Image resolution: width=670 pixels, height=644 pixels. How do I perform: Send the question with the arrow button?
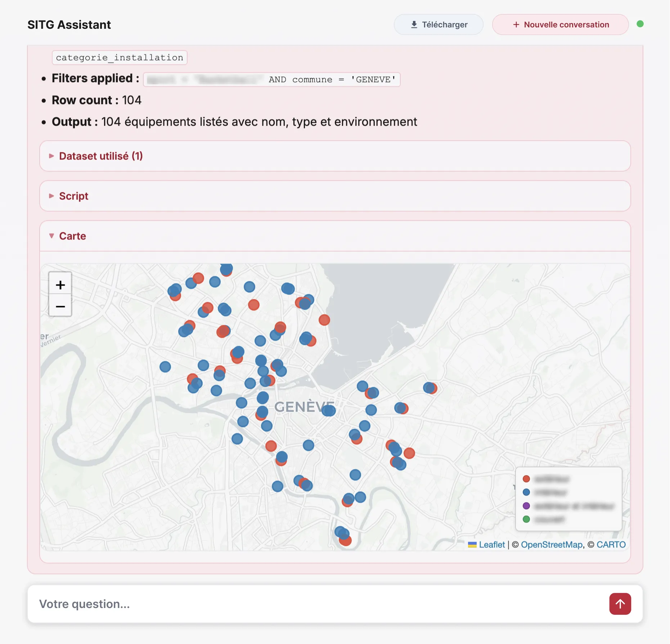(x=620, y=604)
